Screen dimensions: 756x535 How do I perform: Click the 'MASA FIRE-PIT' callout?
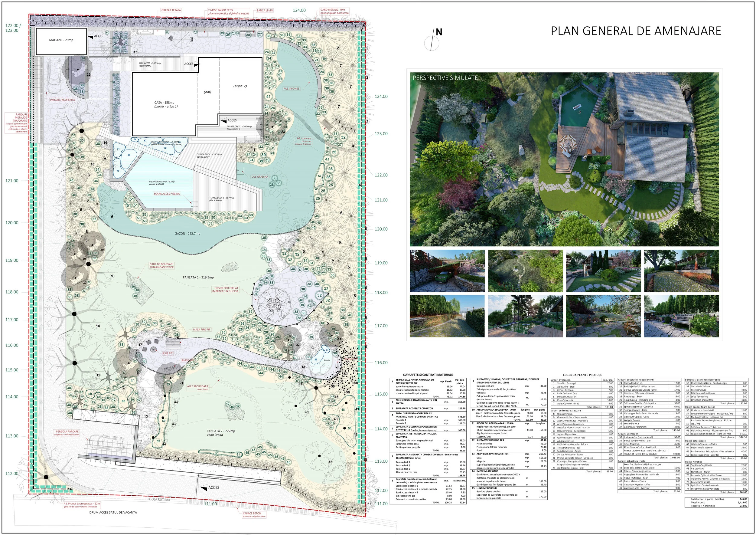[x=201, y=330]
